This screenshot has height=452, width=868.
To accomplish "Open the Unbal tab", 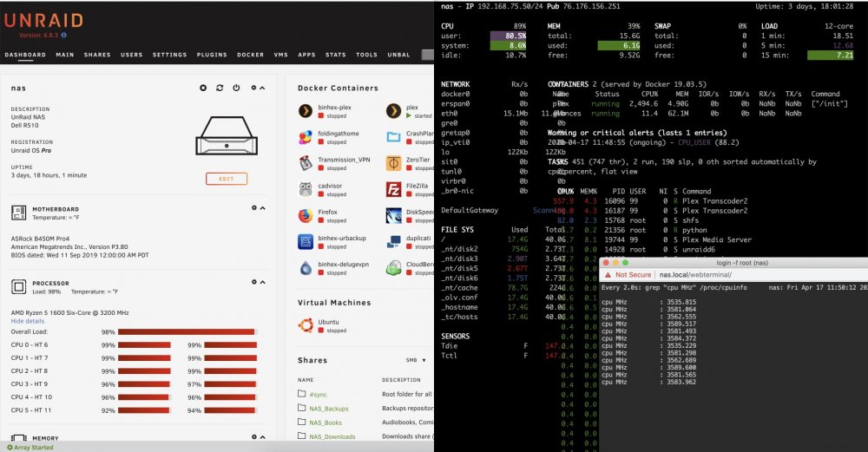I will point(398,55).
